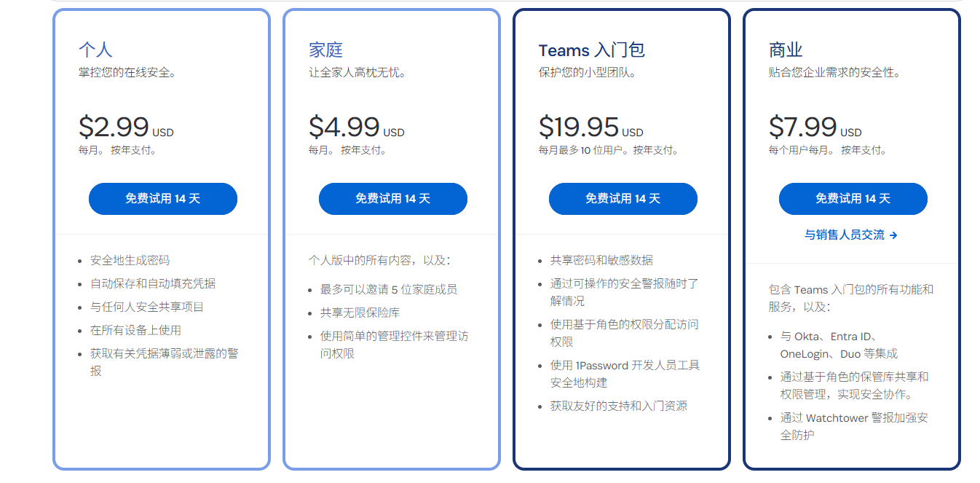Click 自动保存和自动填充凭据 feature item
980x483 pixels.
click(153, 283)
